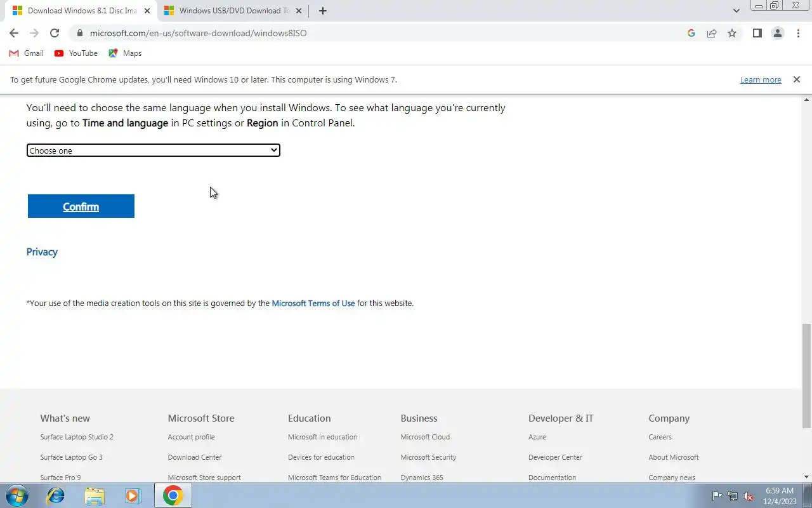The width and height of the screenshot is (812, 508).
Task: Open Action Center flag in tray
Action: click(x=717, y=496)
